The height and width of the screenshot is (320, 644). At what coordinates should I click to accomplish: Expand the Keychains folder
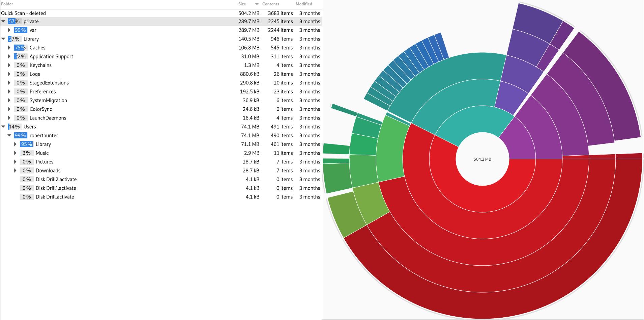[9, 65]
